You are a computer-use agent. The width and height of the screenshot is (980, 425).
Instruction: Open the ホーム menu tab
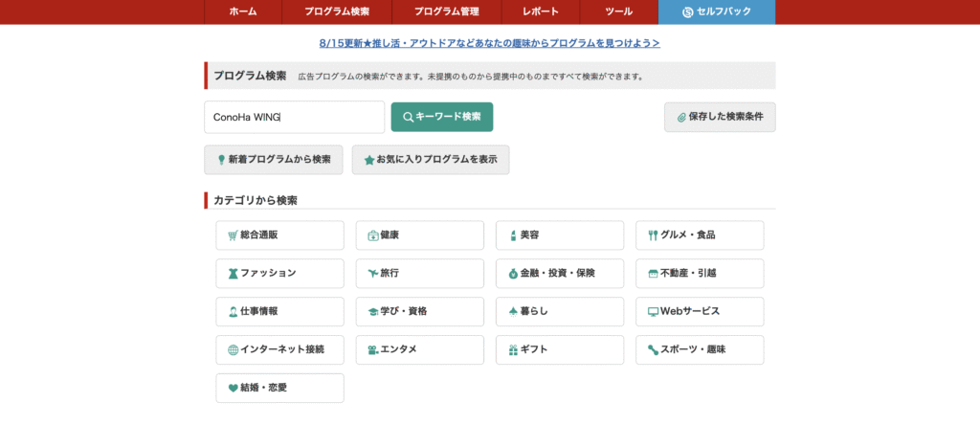[243, 11]
